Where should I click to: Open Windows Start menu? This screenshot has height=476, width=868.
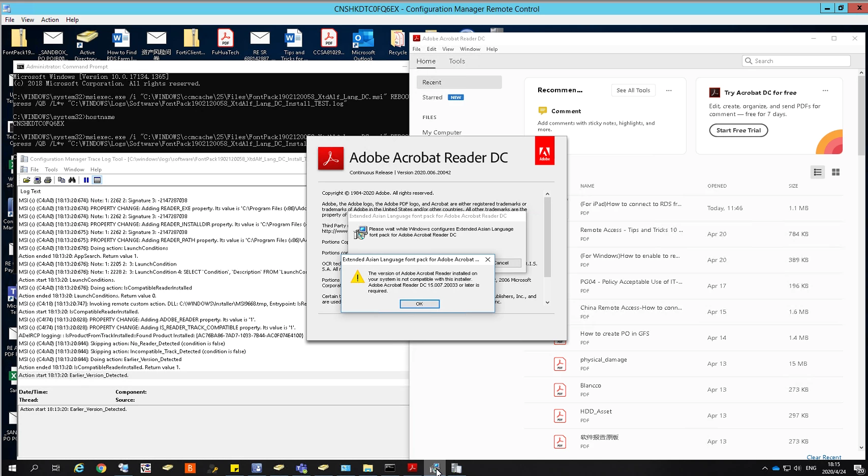click(12, 468)
